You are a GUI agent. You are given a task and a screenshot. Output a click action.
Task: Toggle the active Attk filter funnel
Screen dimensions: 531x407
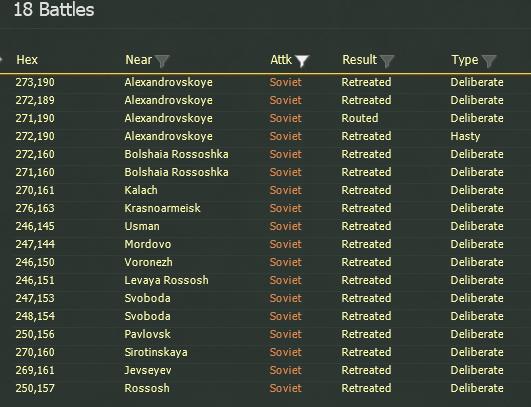[302, 61]
